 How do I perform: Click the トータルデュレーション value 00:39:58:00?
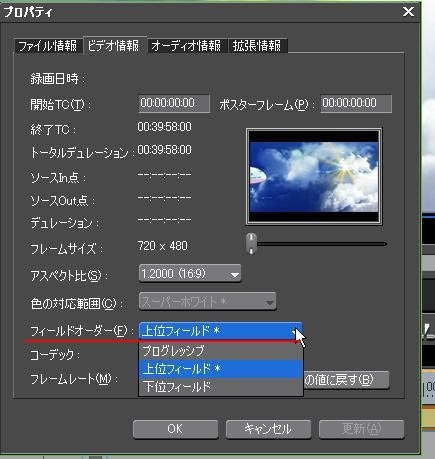click(165, 150)
